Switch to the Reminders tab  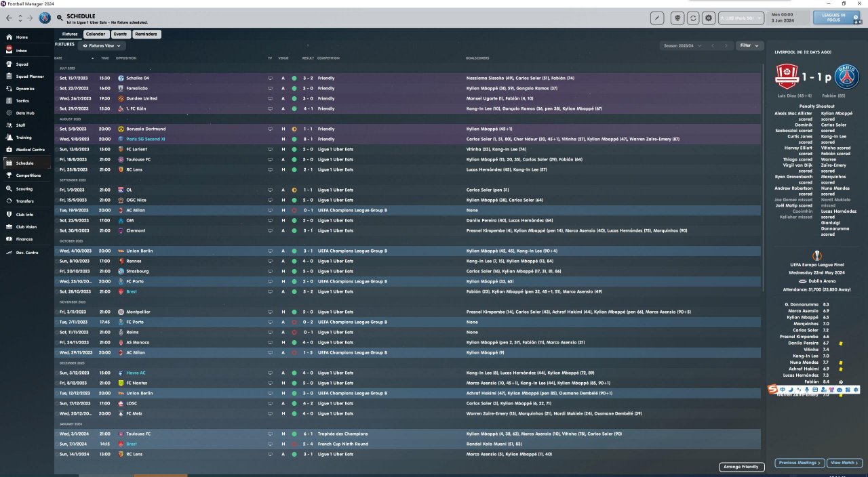pyautogui.click(x=146, y=34)
